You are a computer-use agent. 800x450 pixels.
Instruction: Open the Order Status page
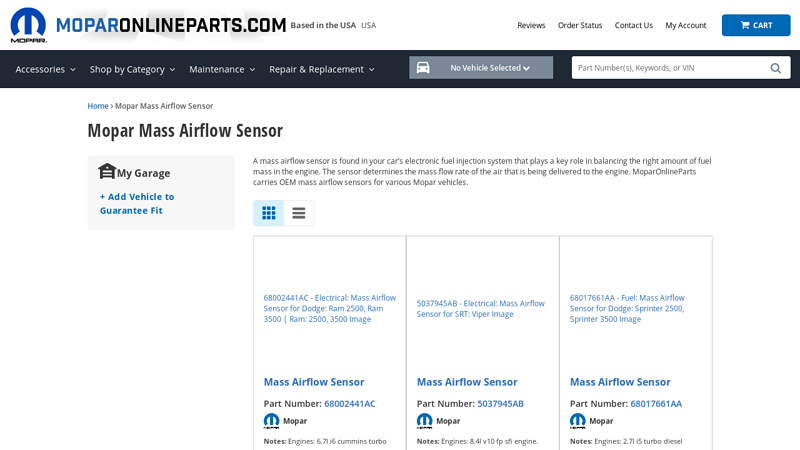pyautogui.click(x=580, y=25)
